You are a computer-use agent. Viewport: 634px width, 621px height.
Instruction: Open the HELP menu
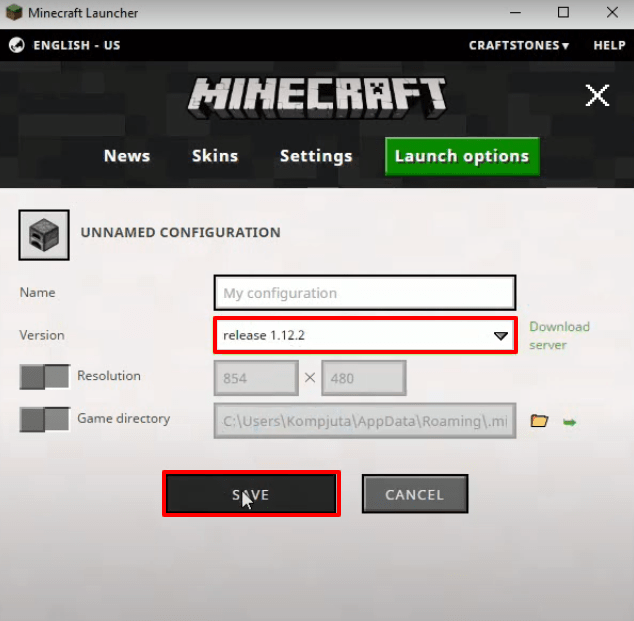point(609,45)
